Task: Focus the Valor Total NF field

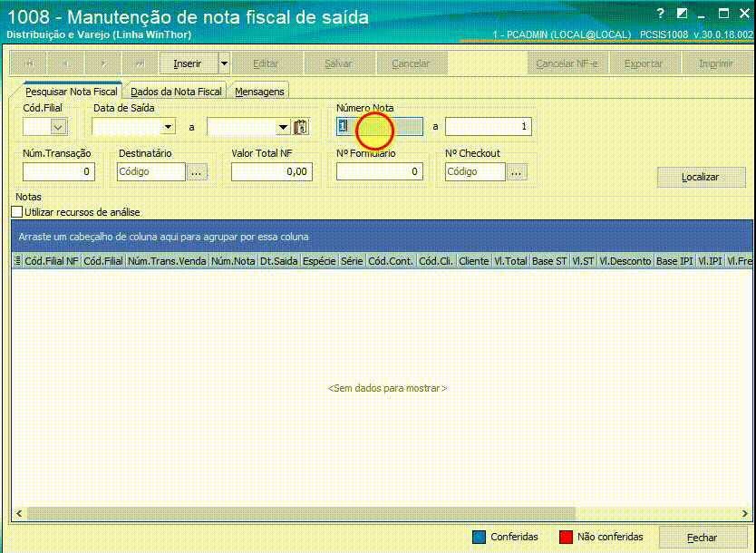Action: (x=272, y=171)
